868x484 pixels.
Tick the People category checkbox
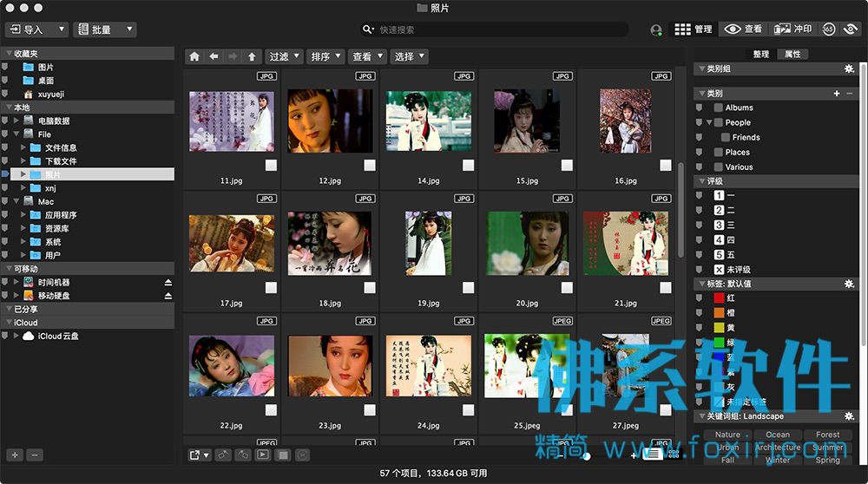[x=719, y=123]
